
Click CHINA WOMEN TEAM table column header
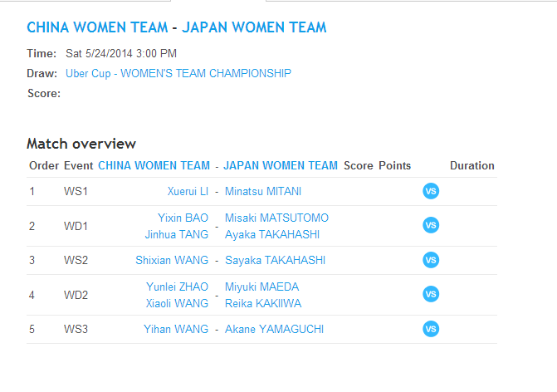point(154,165)
